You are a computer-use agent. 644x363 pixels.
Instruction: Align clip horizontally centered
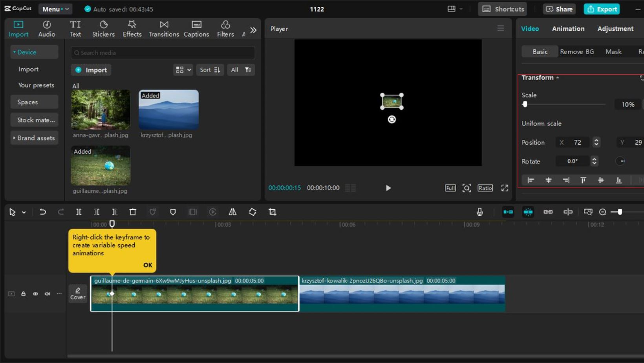tap(548, 180)
